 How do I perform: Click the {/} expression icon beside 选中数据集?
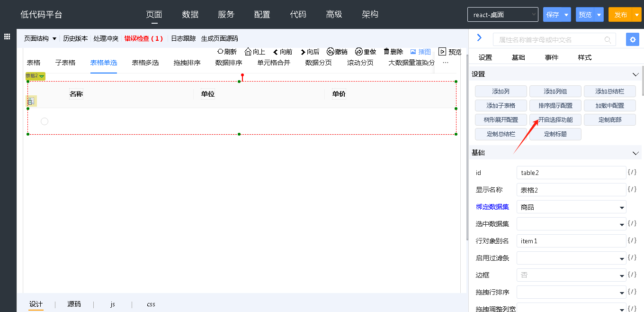(632, 224)
